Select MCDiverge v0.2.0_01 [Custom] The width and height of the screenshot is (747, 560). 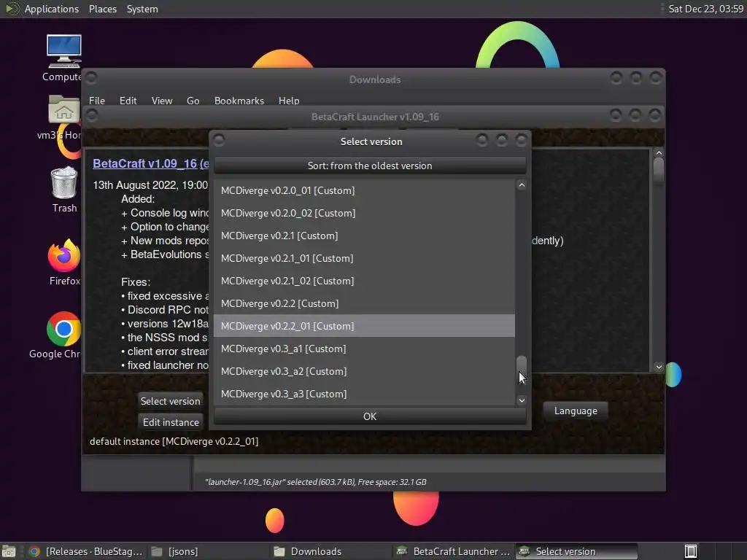tap(364, 190)
